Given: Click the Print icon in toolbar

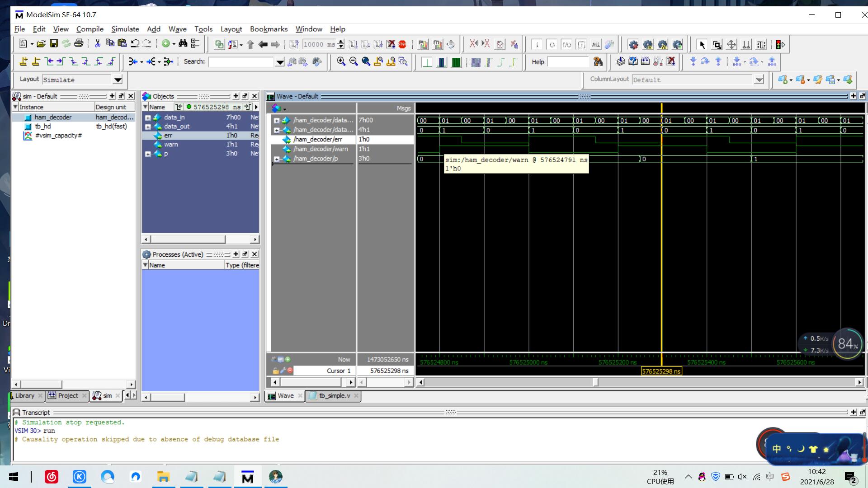Looking at the screenshot, I should tap(79, 44).
